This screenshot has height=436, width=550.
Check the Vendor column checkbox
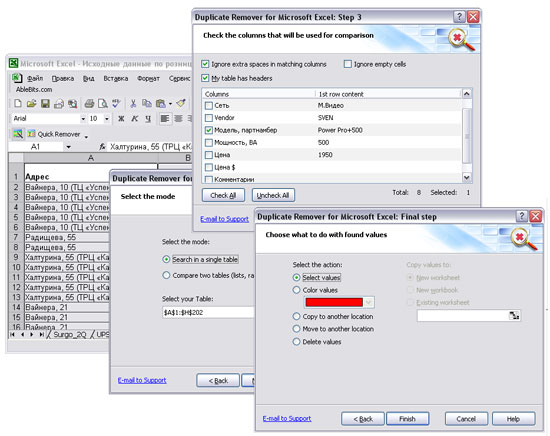(x=209, y=118)
